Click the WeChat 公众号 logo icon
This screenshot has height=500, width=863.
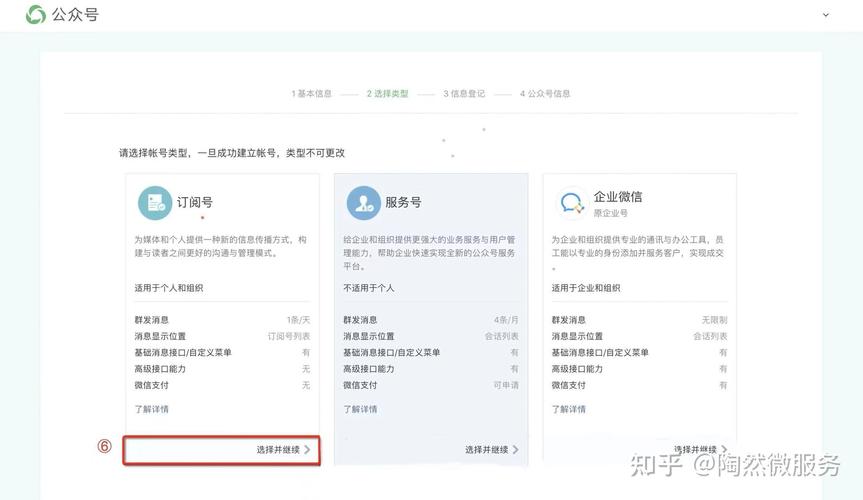coord(35,15)
